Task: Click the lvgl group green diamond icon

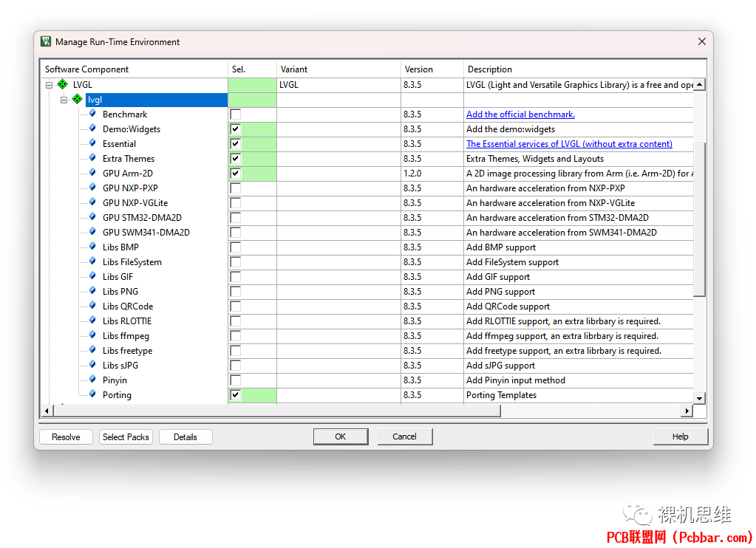Action: click(77, 99)
